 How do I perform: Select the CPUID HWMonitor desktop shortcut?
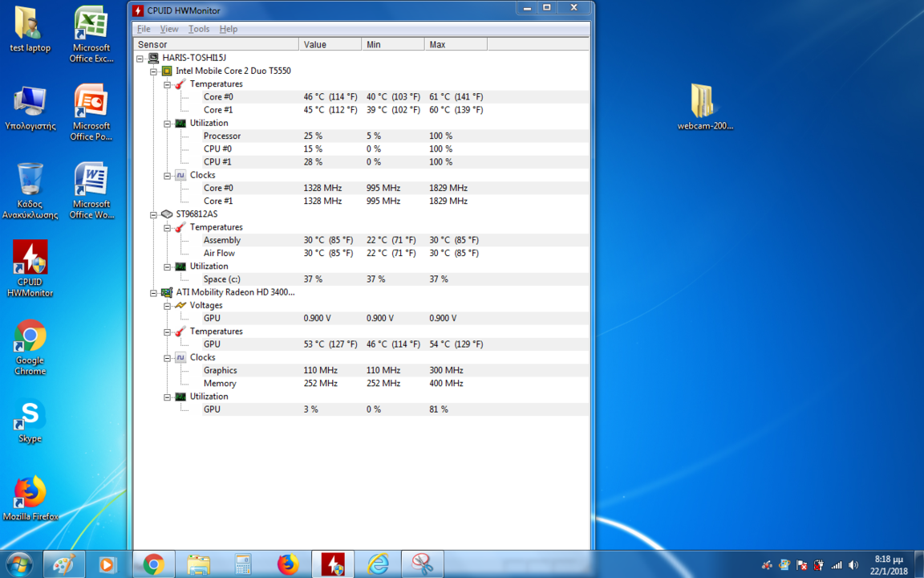(x=30, y=269)
